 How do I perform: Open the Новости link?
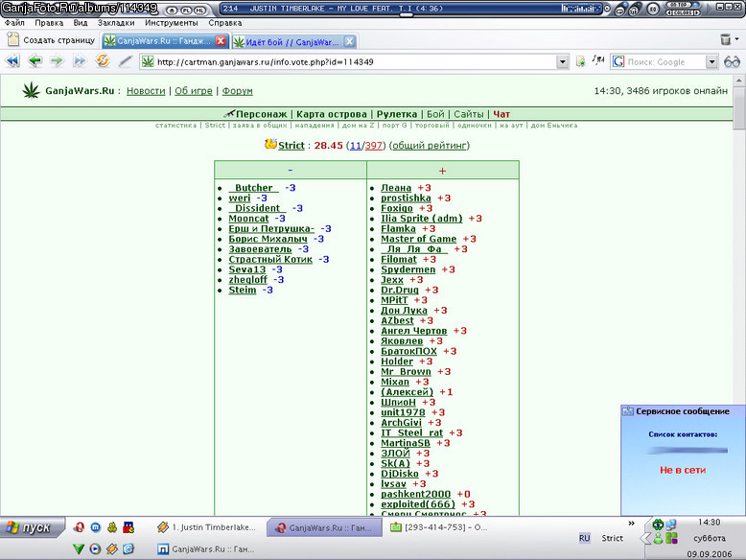tap(146, 91)
